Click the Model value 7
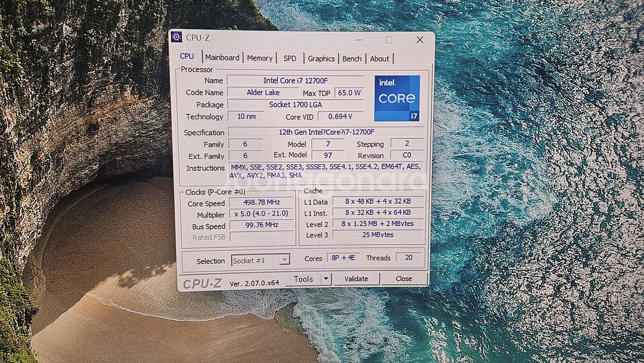 (x=328, y=144)
